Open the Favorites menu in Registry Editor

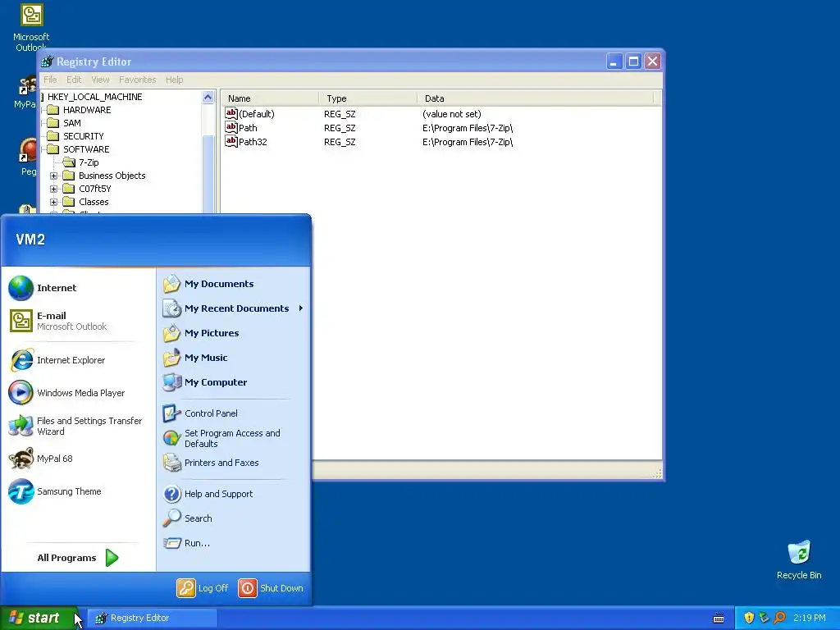tap(138, 80)
